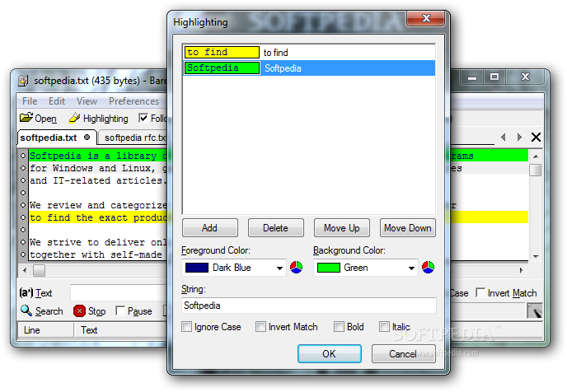This screenshot has width=567, height=392.
Task: Click the Add button
Action: pyautogui.click(x=209, y=228)
